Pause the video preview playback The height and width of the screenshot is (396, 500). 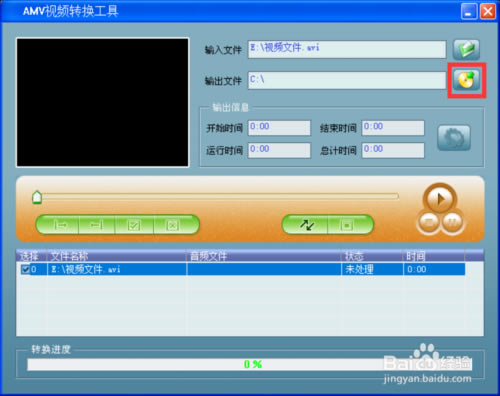point(452,222)
